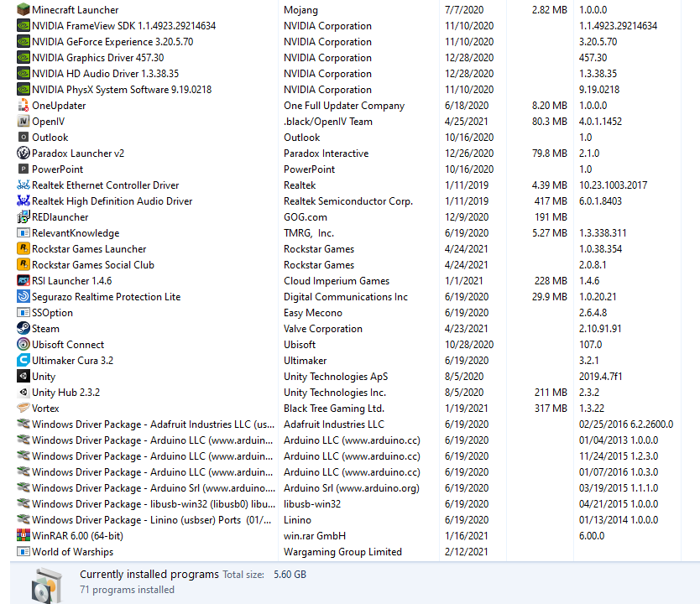Click 71 programs installed status text
Viewport: 700px width, 604px height.
click(127, 589)
